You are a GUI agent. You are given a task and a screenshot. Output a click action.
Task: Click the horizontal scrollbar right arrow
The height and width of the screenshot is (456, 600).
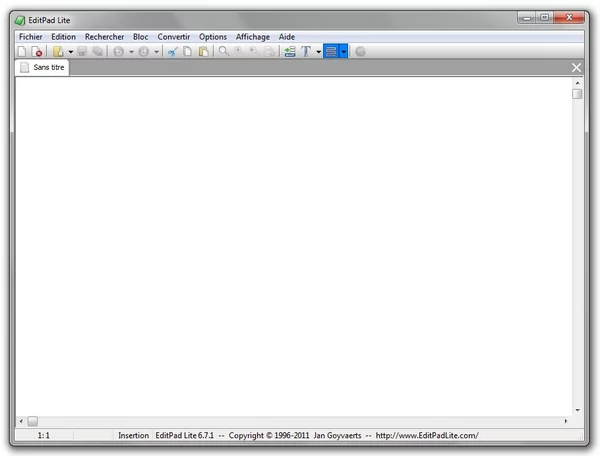point(566,421)
